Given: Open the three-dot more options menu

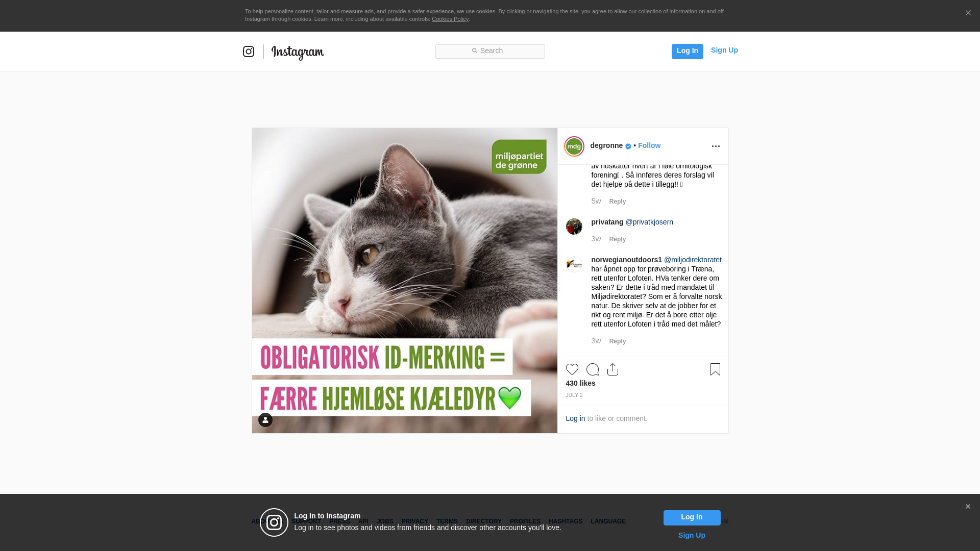Looking at the screenshot, I should coord(716,146).
